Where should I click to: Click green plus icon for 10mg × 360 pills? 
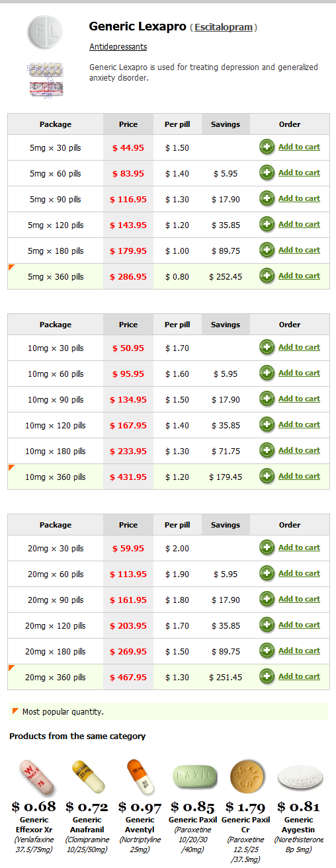coord(267,477)
